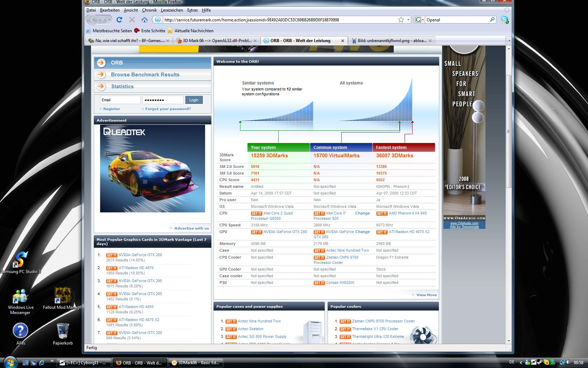Open the history dropdown next to back/forward
The width and height of the screenshot is (588, 368).
pos(110,20)
